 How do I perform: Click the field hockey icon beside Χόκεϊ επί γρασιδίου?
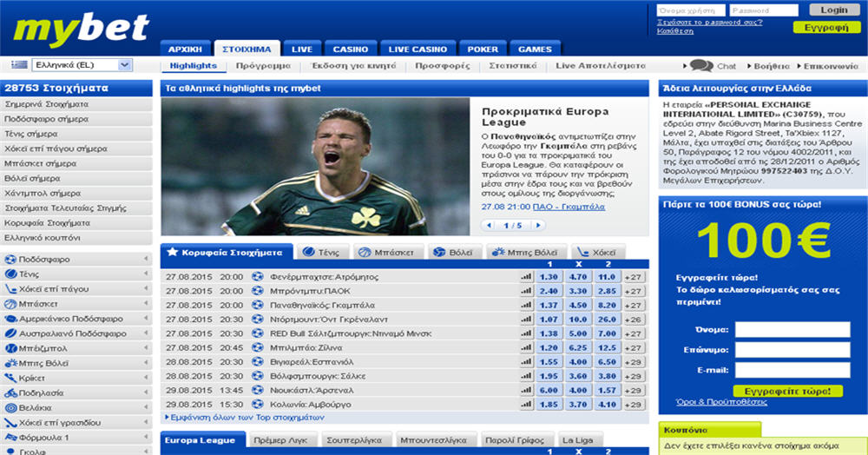pyautogui.click(x=10, y=423)
